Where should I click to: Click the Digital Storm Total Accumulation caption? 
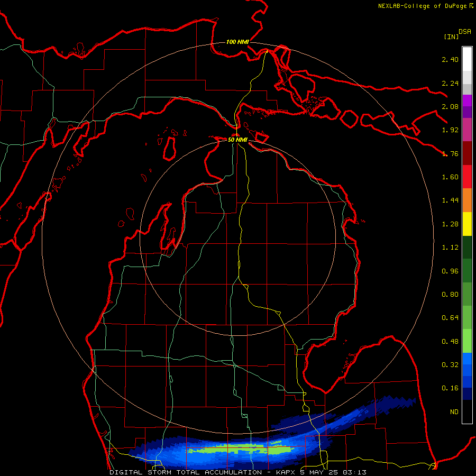click(238, 472)
